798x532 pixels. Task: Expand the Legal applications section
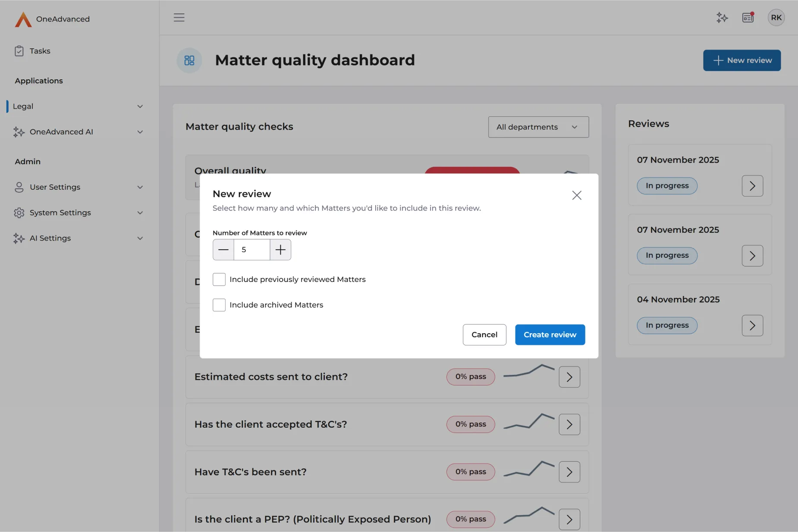[x=78, y=106]
